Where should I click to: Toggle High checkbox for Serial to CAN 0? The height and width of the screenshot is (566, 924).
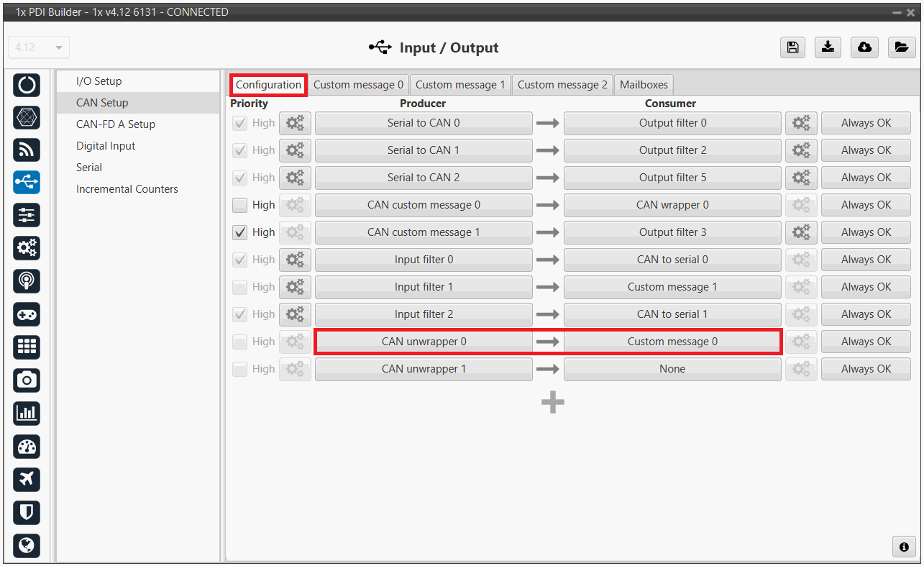click(240, 123)
